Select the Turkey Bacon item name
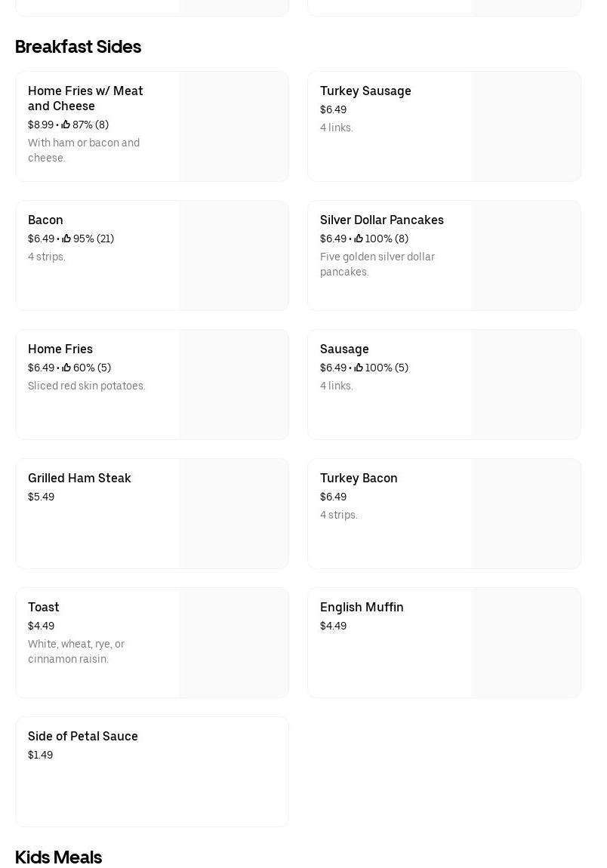607x868 pixels. (359, 478)
